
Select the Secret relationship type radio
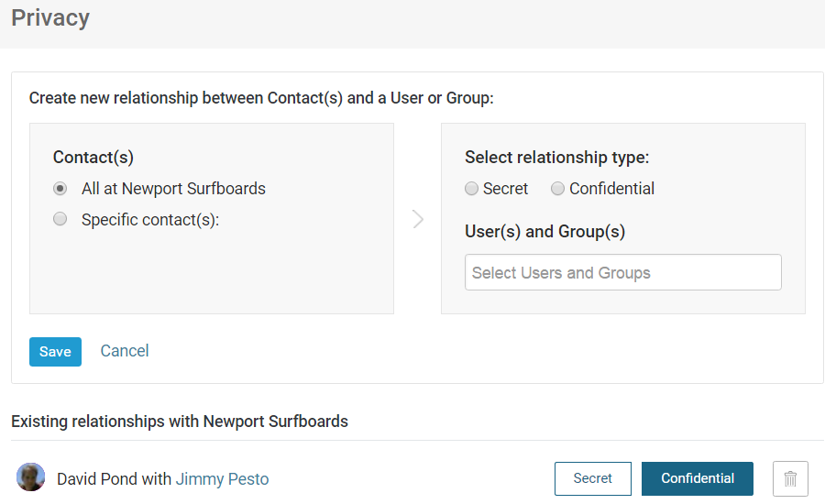[x=471, y=189]
